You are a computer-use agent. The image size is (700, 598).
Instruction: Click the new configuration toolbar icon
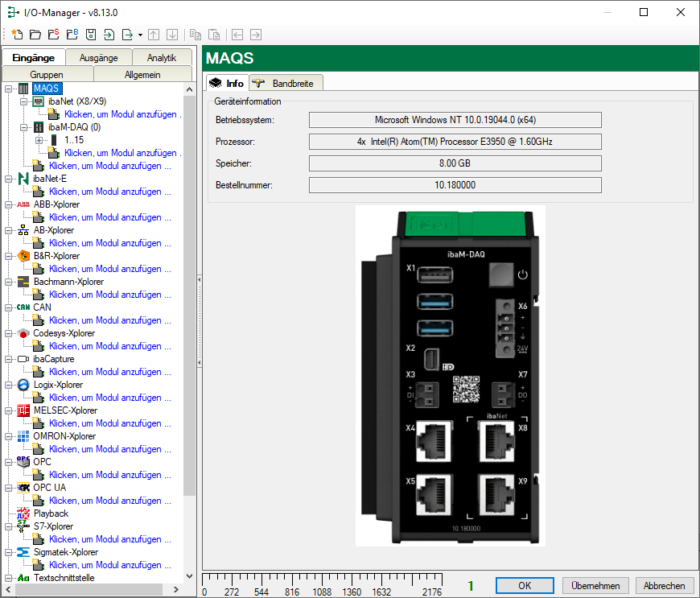click(x=17, y=35)
